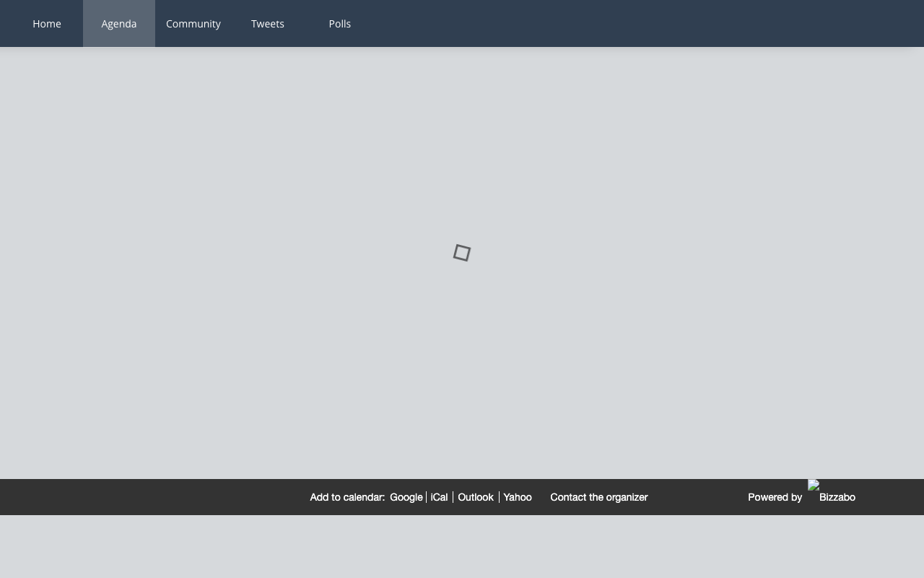Viewport: 924px width, 578px height.
Task: Click the broken Bizzabo image icon
Action: click(813, 486)
